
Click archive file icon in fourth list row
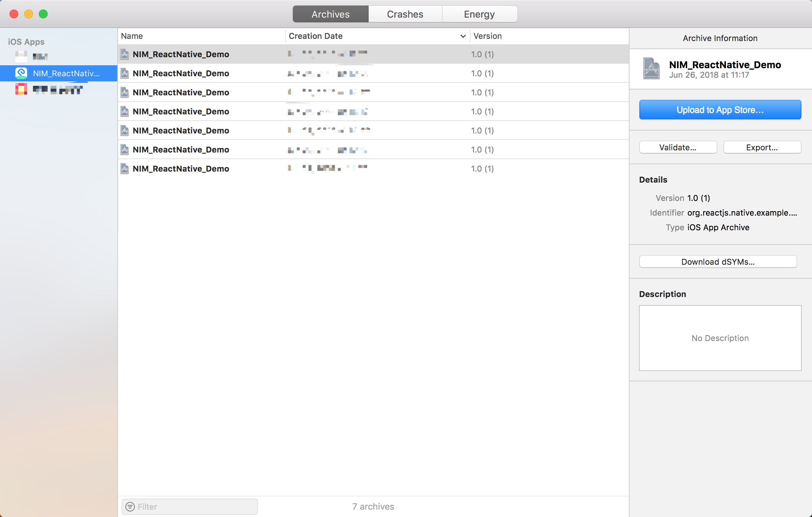tap(125, 111)
